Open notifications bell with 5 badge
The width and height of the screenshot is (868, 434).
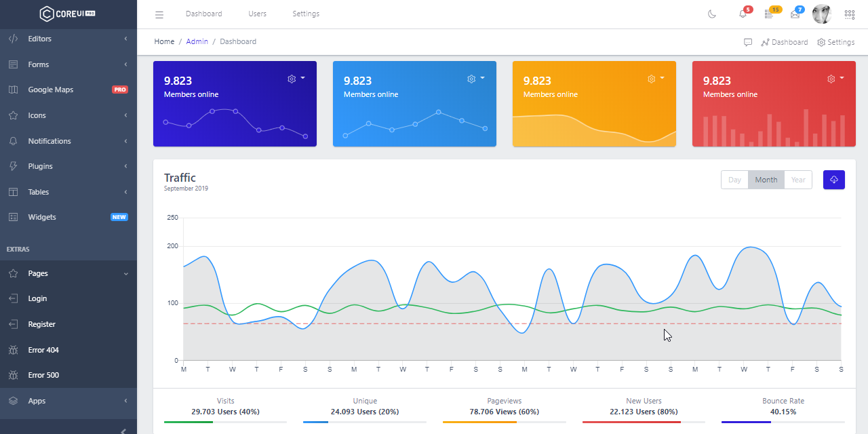point(743,14)
